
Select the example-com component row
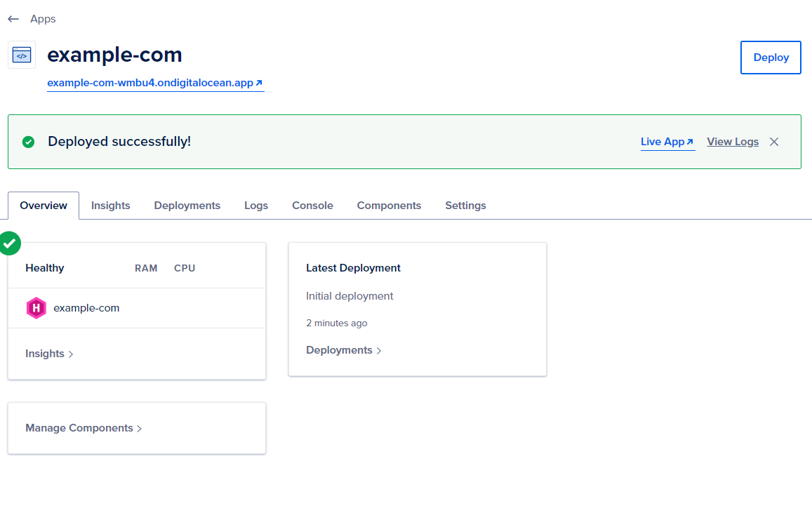(x=86, y=308)
